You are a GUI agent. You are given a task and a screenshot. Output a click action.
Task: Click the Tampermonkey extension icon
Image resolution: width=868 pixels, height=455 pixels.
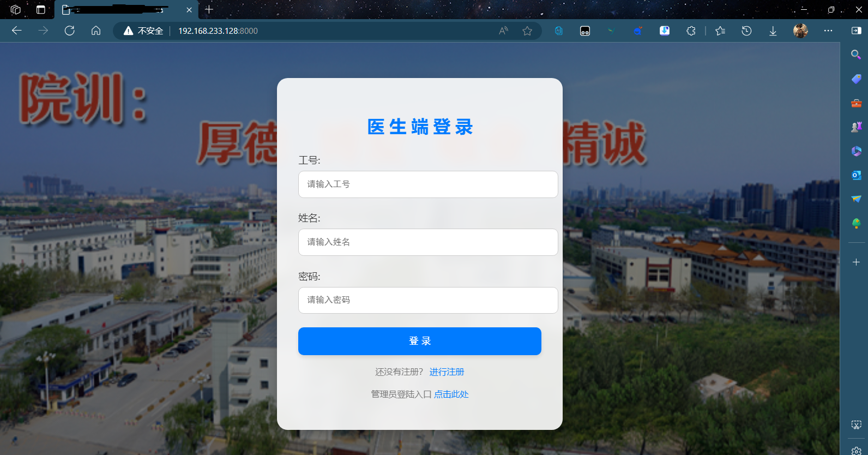point(585,31)
